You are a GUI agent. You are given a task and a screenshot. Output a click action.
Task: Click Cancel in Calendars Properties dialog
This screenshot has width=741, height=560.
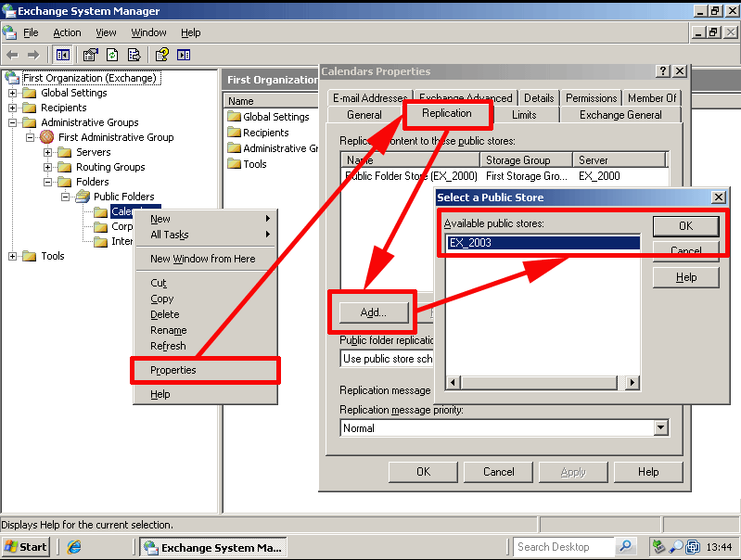(x=498, y=472)
